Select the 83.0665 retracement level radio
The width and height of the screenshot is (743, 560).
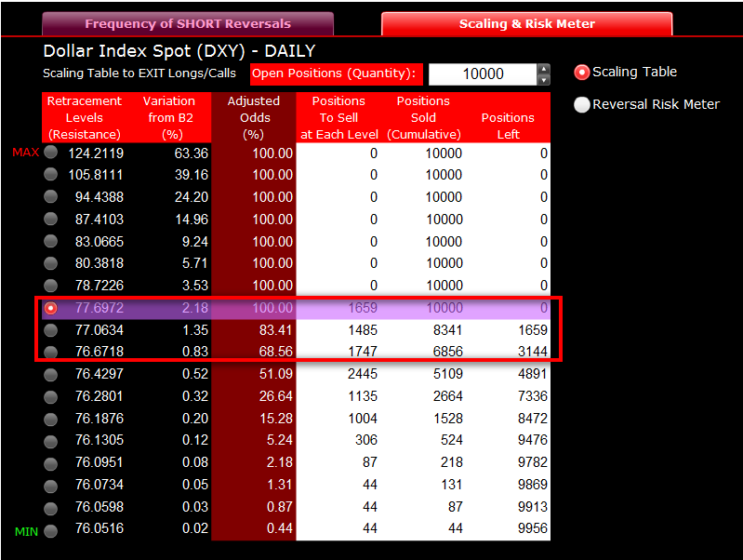[51, 241]
